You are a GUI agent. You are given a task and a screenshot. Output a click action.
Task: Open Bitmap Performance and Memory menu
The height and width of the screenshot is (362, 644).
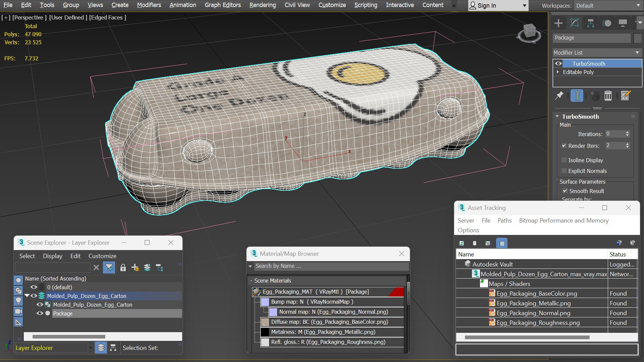(x=564, y=221)
